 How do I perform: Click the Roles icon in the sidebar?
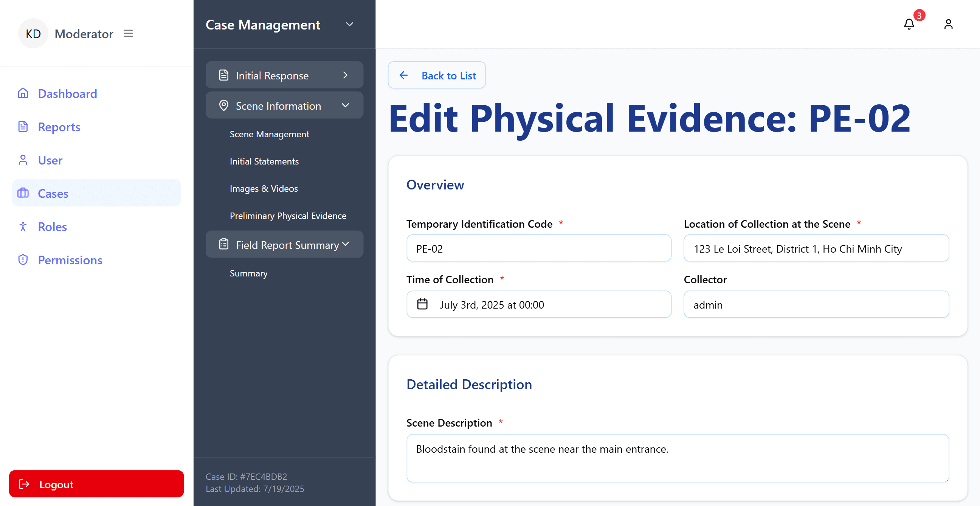pyautogui.click(x=23, y=227)
